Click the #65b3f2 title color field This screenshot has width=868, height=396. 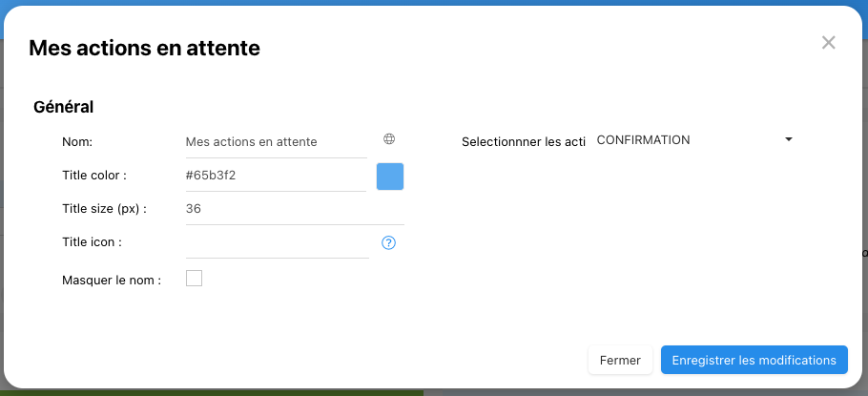click(x=276, y=176)
